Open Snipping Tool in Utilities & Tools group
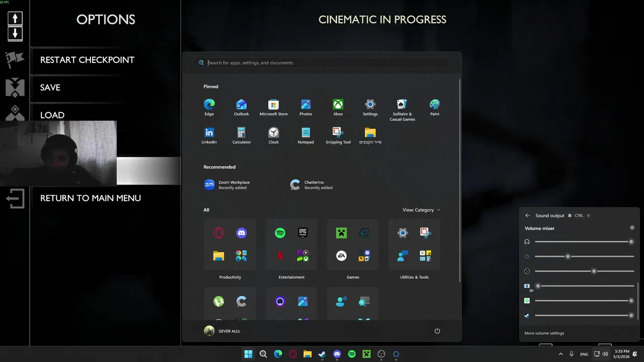Image resolution: width=644 pixels, height=362 pixels. 426,233
